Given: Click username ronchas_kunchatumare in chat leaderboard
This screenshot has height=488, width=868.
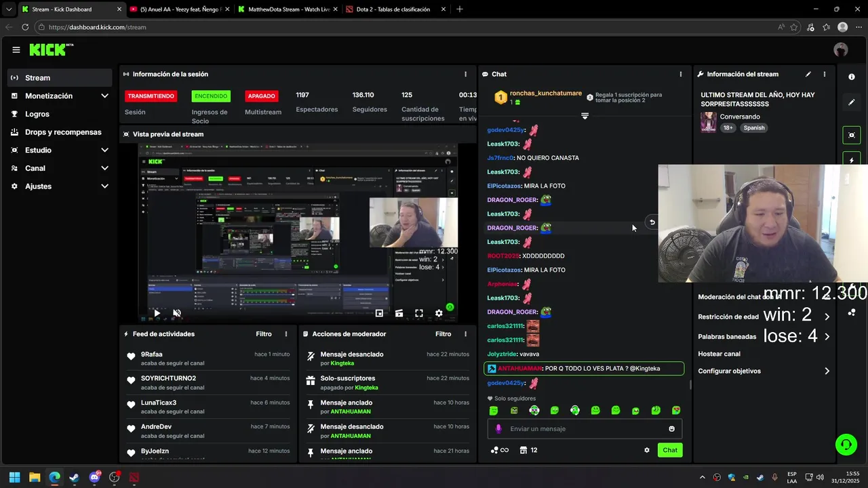Looking at the screenshot, I should click(546, 94).
